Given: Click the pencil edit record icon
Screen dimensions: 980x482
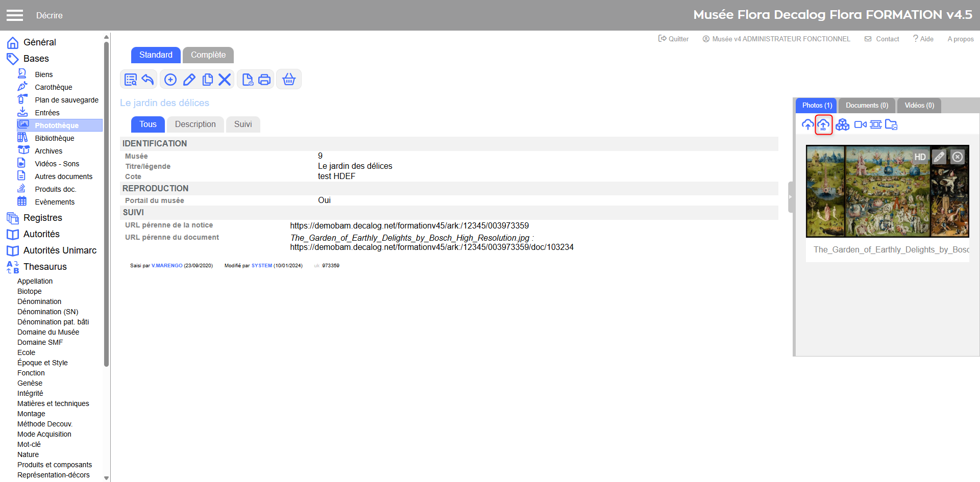Looking at the screenshot, I should pos(189,80).
